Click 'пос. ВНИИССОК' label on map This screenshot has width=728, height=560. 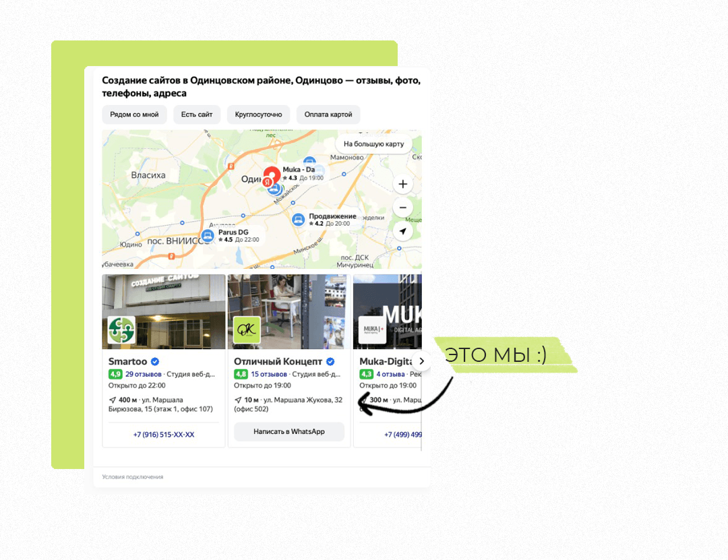pos(175,241)
